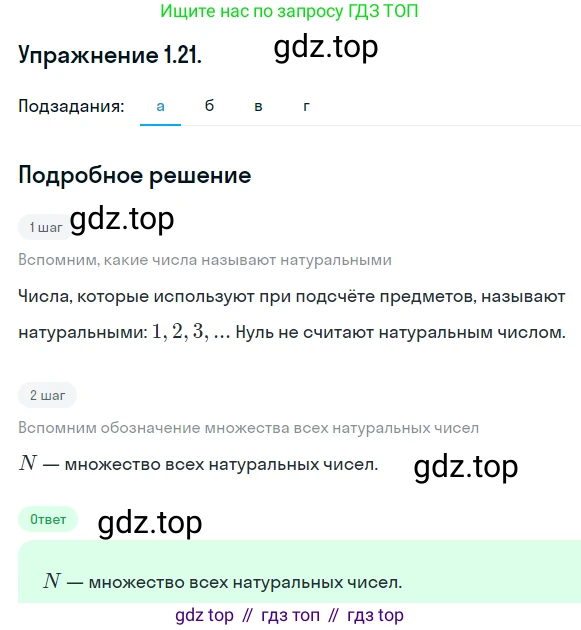Click the gdz.top watermark beside the exercise title
Viewport: 581px width, 630px height.
[326, 48]
